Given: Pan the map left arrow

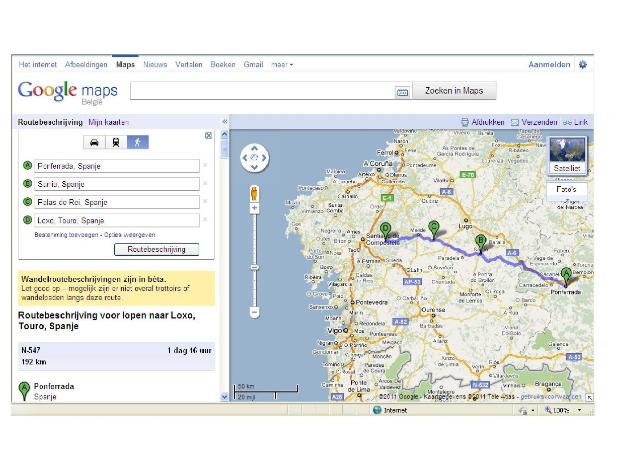Looking at the screenshot, I should (245, 158).
